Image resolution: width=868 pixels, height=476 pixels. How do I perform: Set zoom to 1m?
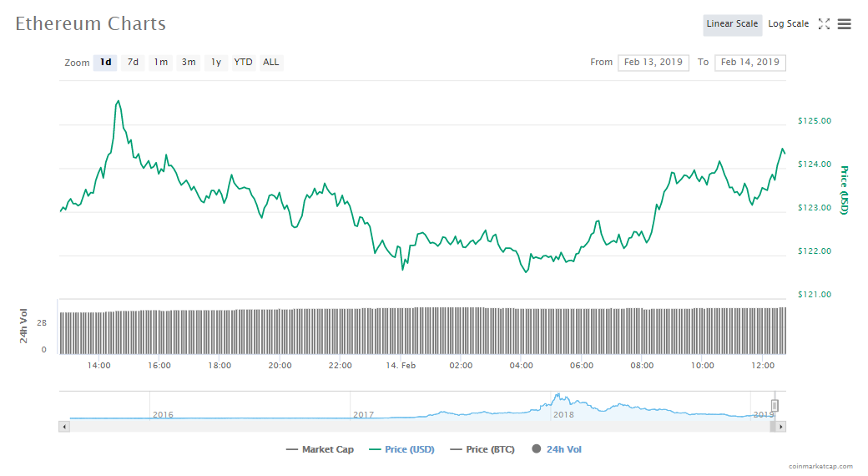(160, 63)
